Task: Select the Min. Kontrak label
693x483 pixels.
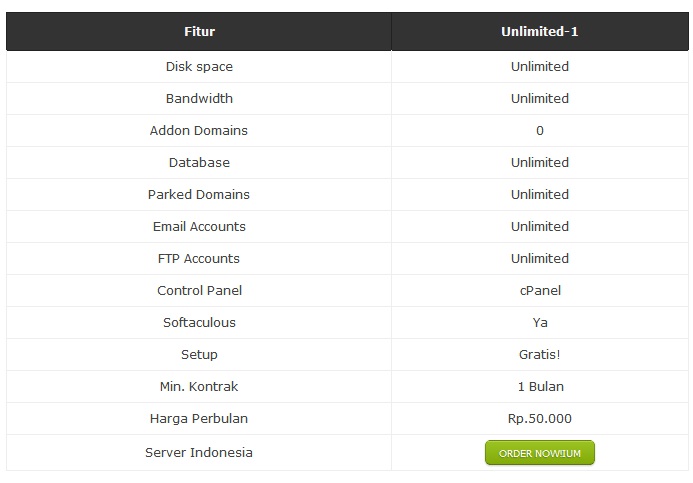Action: pos(199,387)
